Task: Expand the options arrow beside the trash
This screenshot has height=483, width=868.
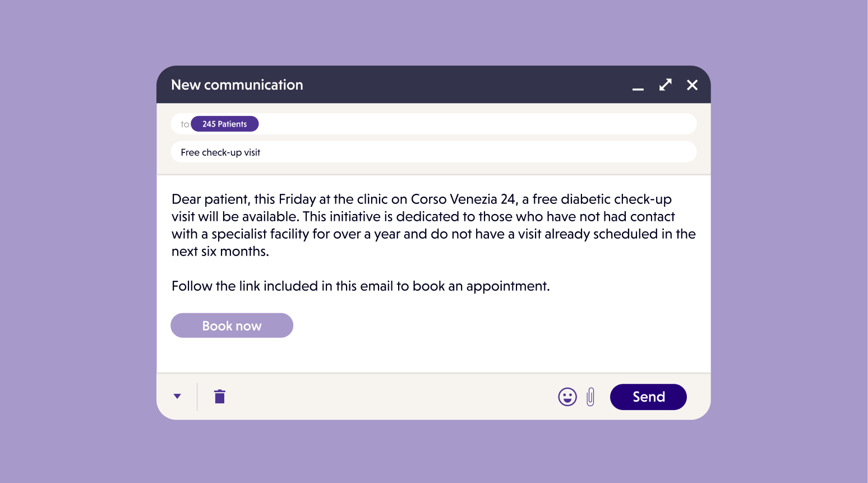Action: 177,397
